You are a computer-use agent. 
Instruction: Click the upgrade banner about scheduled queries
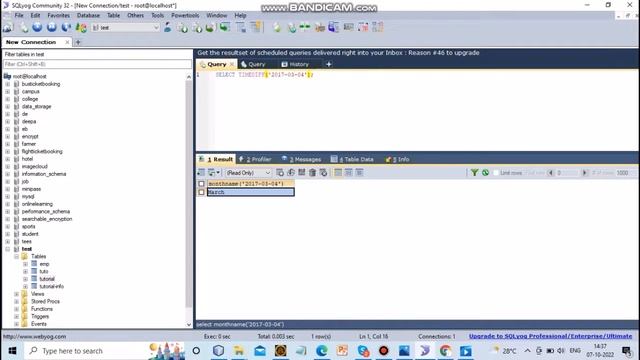[x=338, y=53]
